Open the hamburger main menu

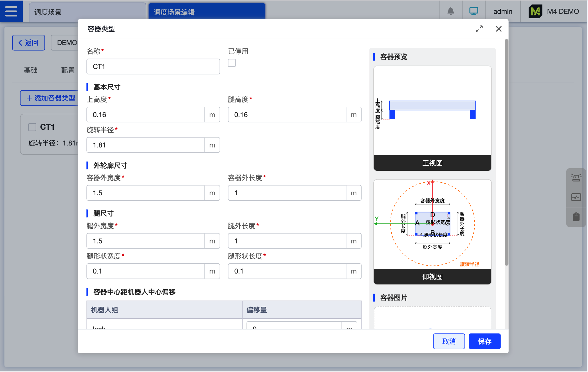pyautogui.click(x=11, y=11)
